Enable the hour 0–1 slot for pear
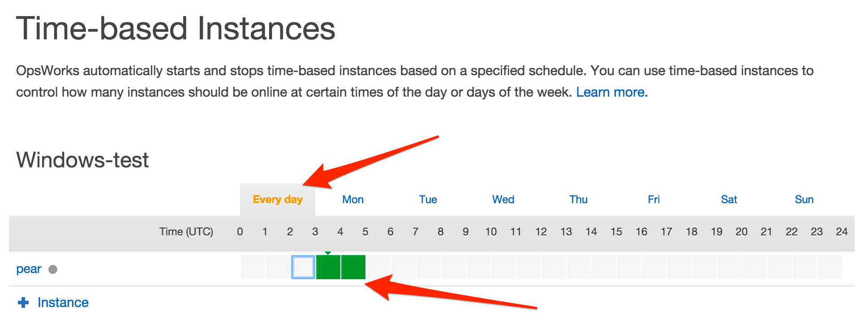 coord(253,267)
